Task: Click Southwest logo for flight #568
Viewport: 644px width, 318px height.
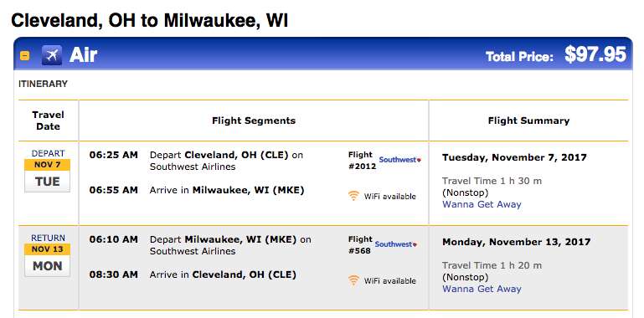Action: click(396, 244)
